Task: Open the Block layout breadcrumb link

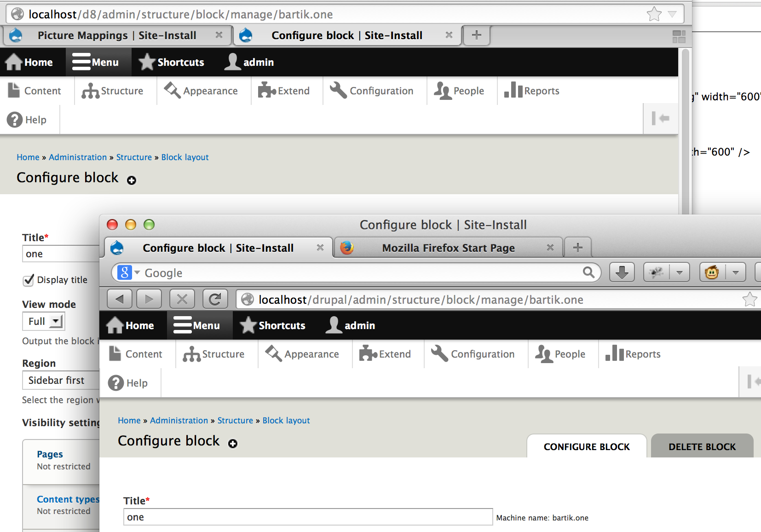Action: click(286, 420)
